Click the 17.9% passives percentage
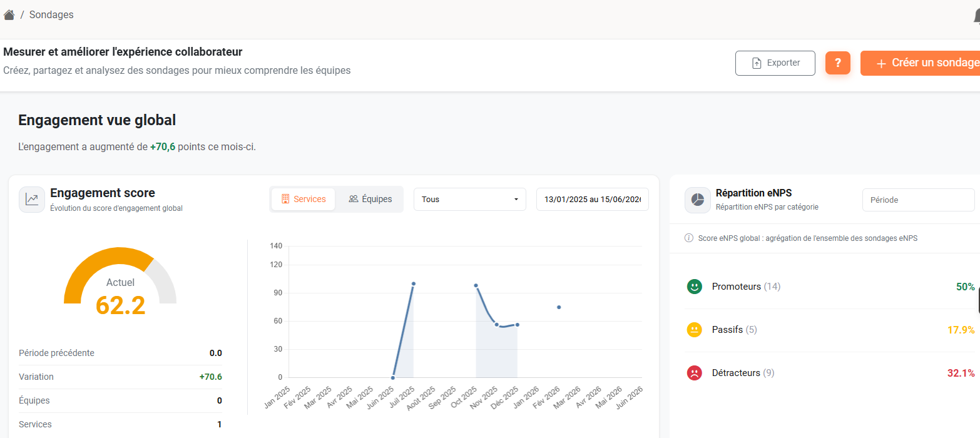The image size is (980, 438). click(x=961, y=330)
